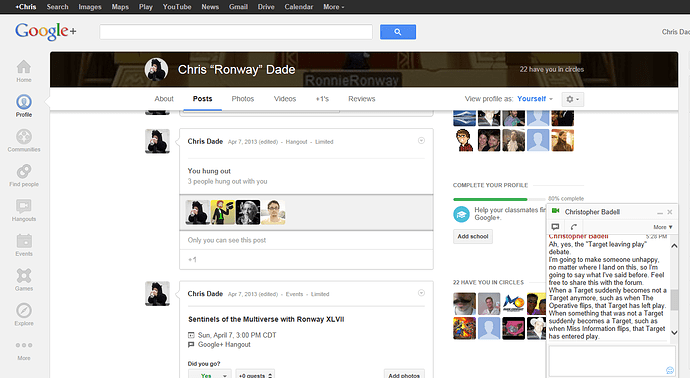Switch to the Photos tab

coord(243,99)
